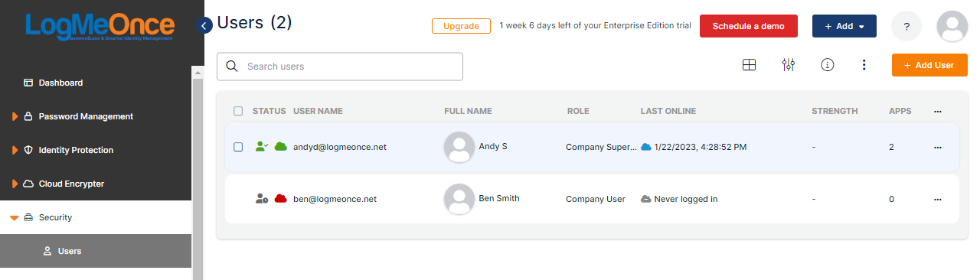Click green user status icon for andyd
Image resolution: width=980 pixels, height=280 pixels.
click(x=261, y=146)
